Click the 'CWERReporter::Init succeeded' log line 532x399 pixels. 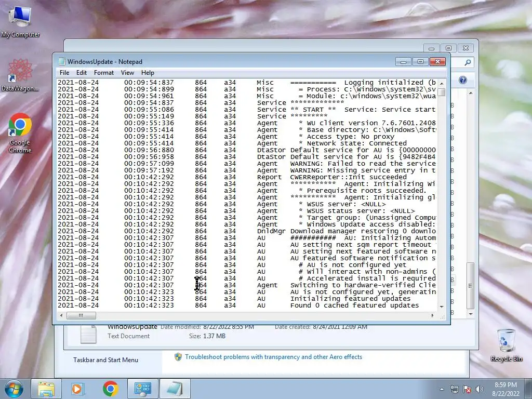tap(348, 177)
